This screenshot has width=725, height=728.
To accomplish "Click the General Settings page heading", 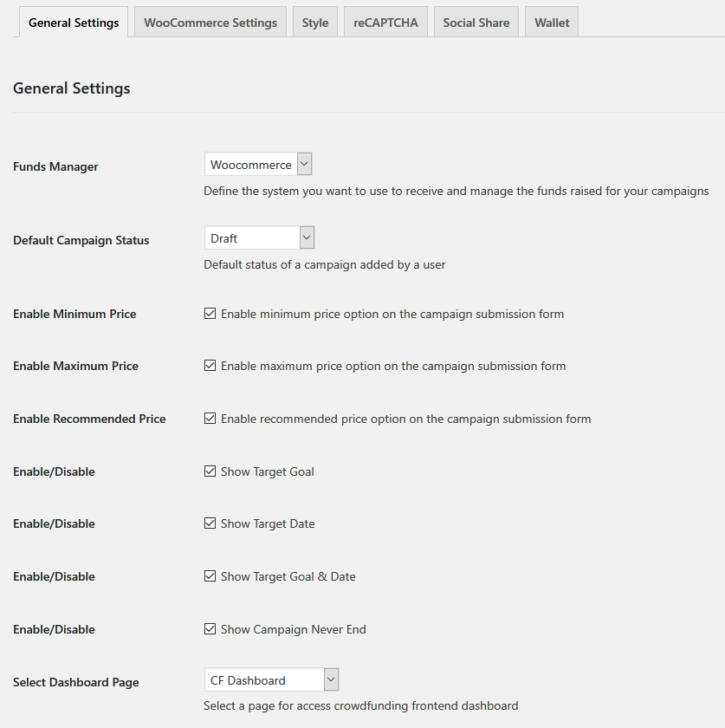I will pos(70,88).
